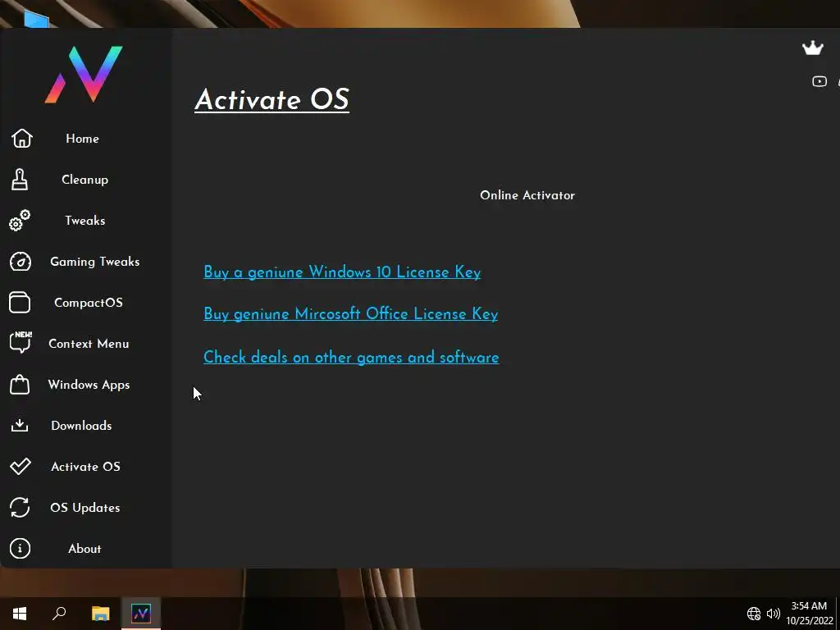The width and height of the screenshot is (840, 630).
Task: Click the About info circle icon
Action: (20, 548)
